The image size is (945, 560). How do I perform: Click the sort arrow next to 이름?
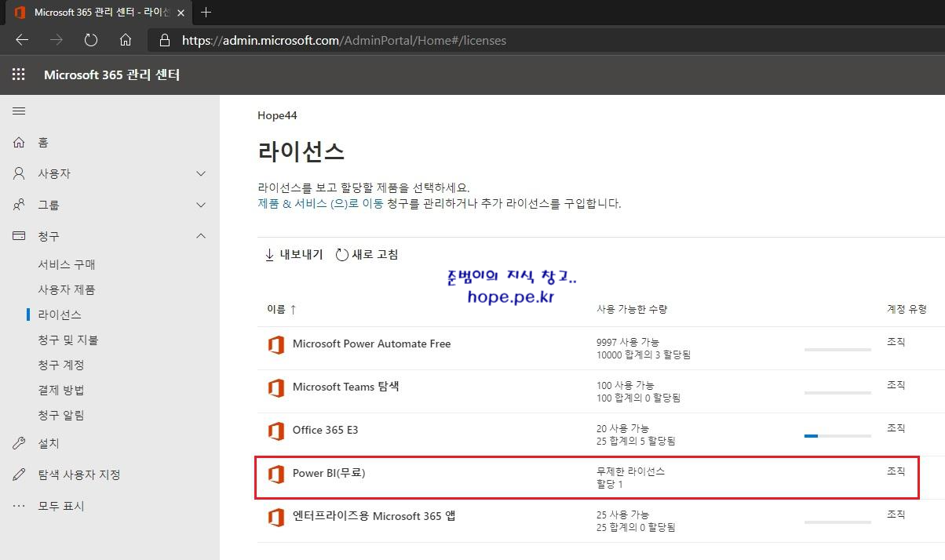[x=293, y=310]
